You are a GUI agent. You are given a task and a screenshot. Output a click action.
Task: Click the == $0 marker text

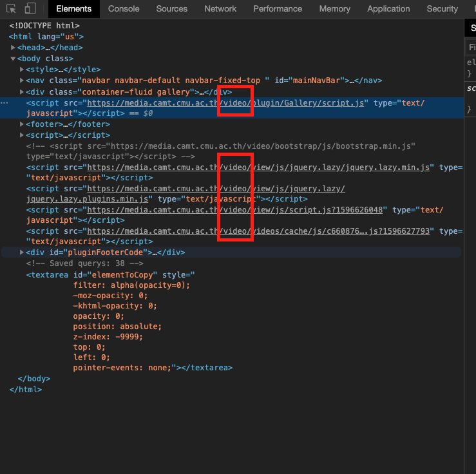pyautogui.click(x=141, y=113)
